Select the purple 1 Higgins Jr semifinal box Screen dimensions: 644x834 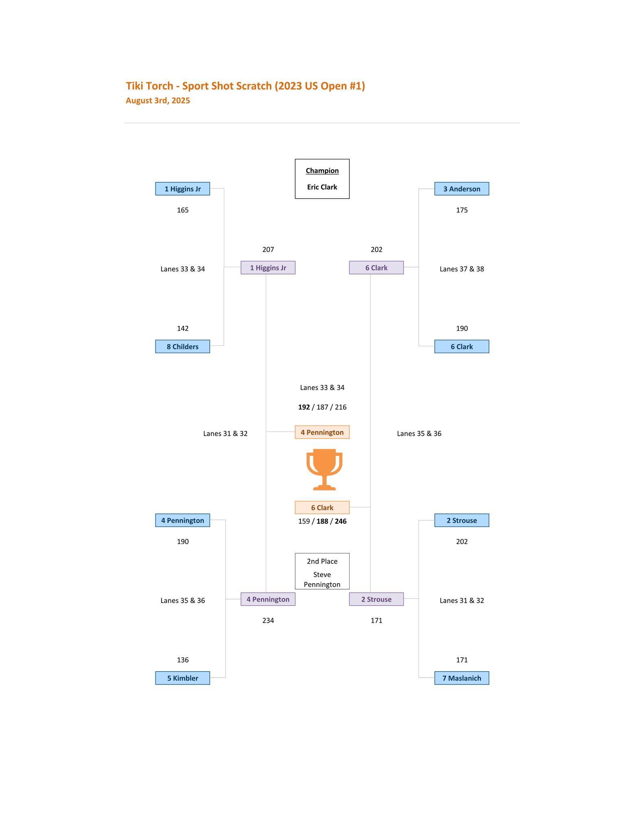268,268
